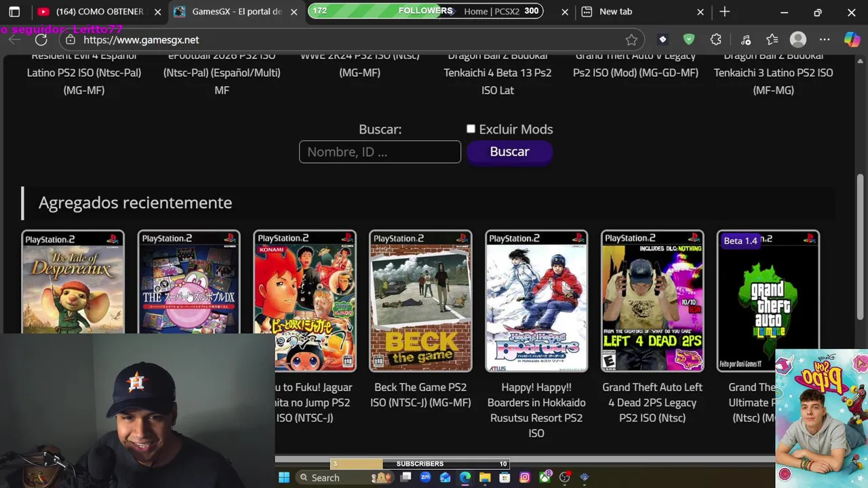Open Beck The Game PS2 ISO link
Viewport: 868px width, 488px height.
420,394
